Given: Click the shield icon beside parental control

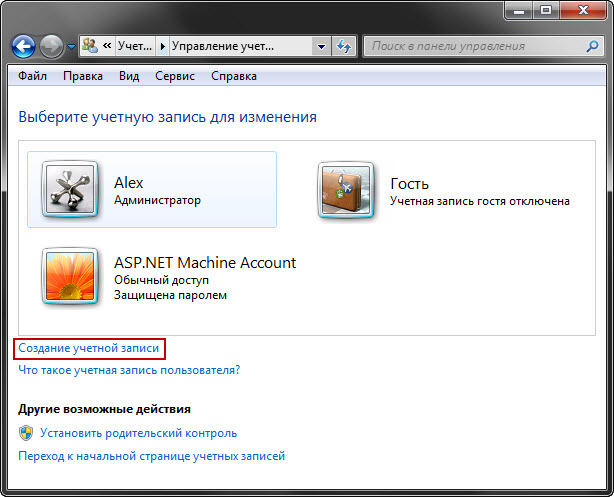Looking at the screenshot, I should 26,433.
